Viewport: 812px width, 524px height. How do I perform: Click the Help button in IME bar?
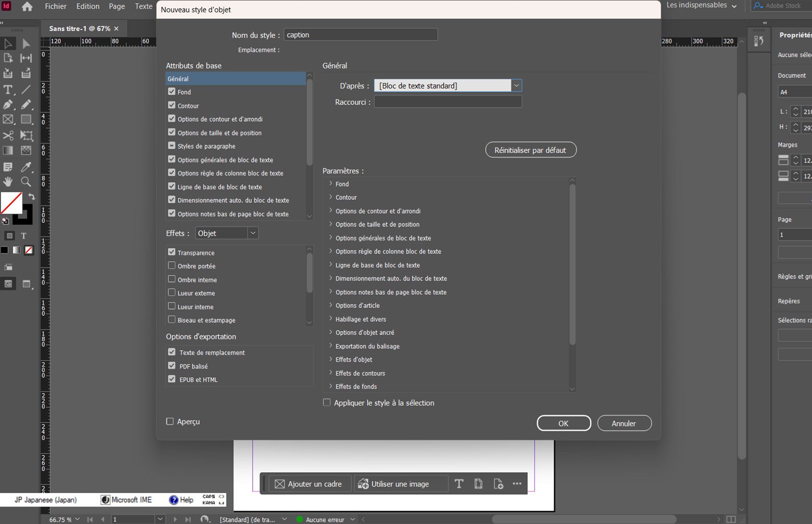(x=181, y=500)
